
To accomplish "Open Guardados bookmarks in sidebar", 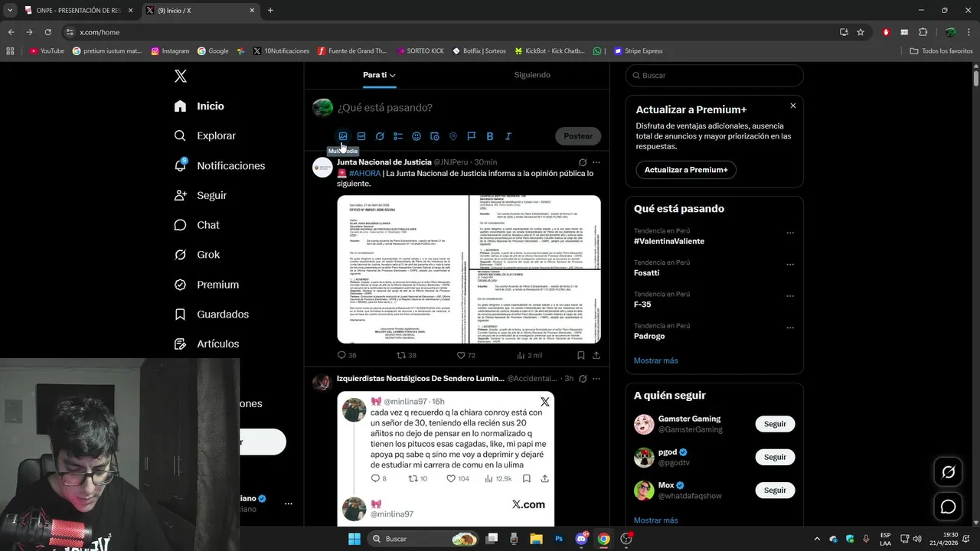I will click(211, 315).
